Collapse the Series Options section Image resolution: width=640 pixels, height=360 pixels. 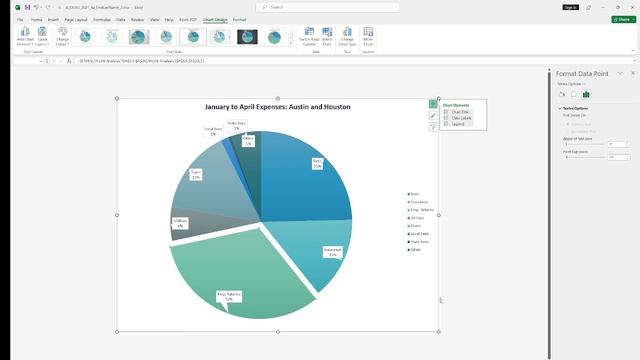click(560, 108)
